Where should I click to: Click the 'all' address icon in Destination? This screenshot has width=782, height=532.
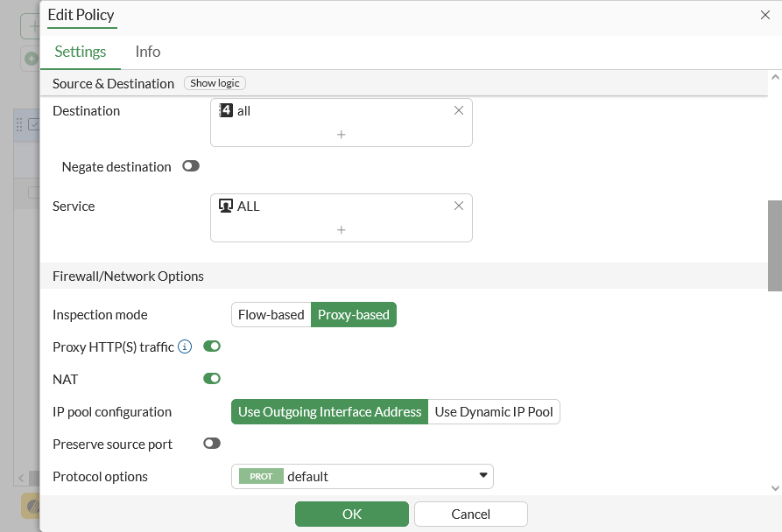pos(226,111)
